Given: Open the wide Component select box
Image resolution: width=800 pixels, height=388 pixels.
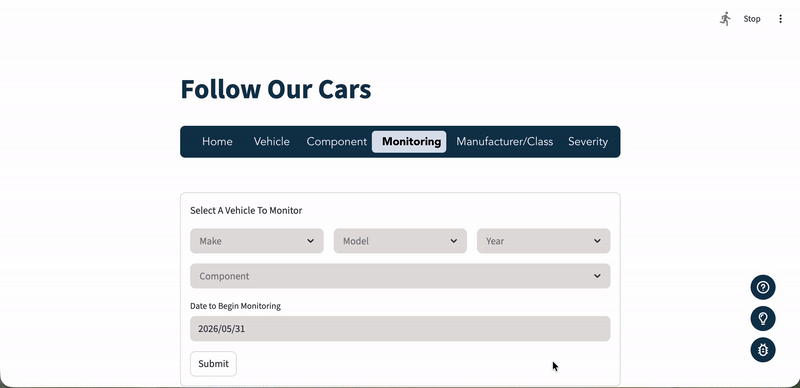Looking at the screenshot, I should [x=400, y=276].
